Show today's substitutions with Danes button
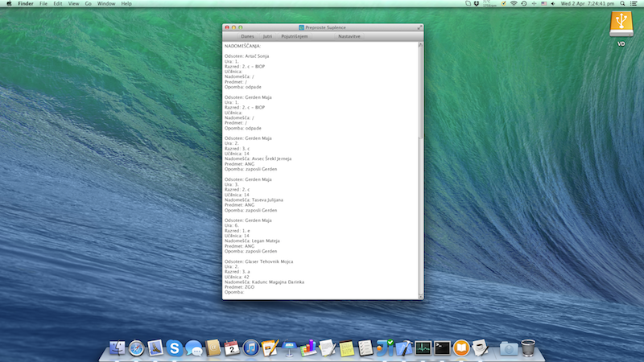The width and height of the screenshot is (644, 362). point(247,37)
